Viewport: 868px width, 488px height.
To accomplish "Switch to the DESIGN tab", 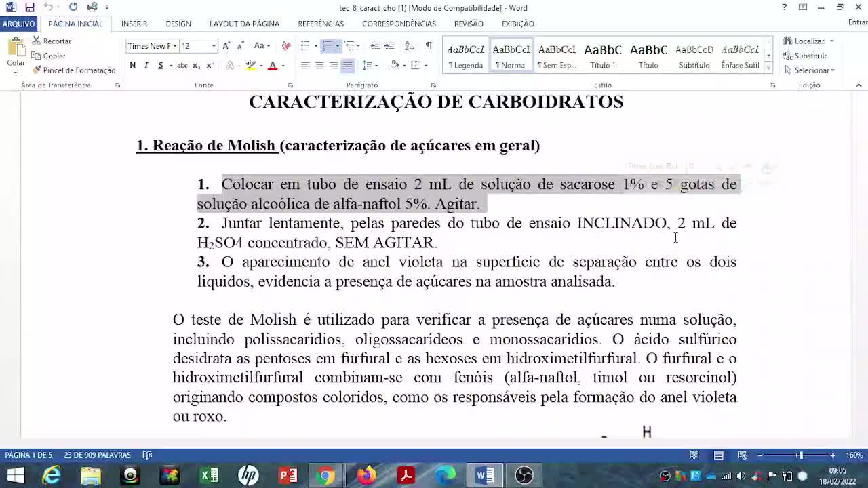I will pos(178,24).
